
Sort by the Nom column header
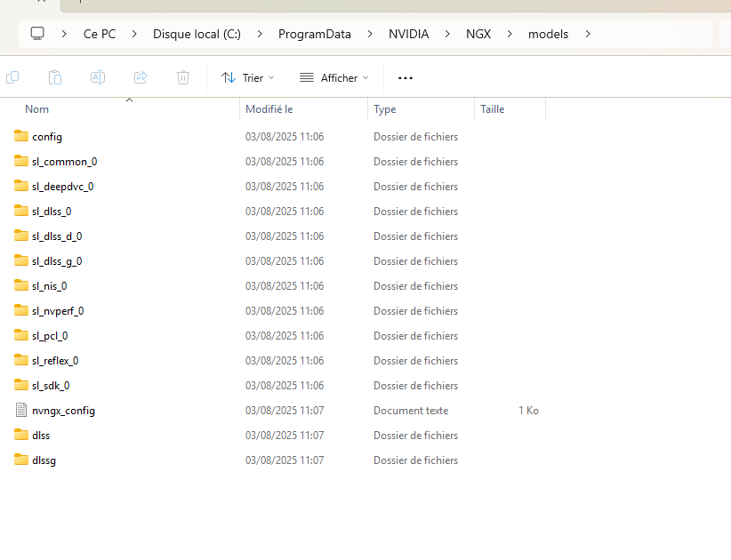(37, 109)
